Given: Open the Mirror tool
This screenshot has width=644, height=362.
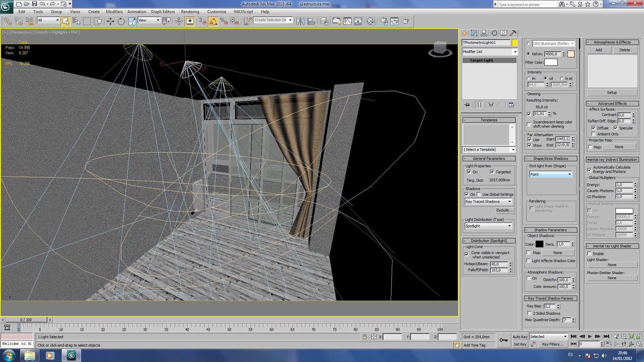Looking at the screenshot, I should coord(301,21).
